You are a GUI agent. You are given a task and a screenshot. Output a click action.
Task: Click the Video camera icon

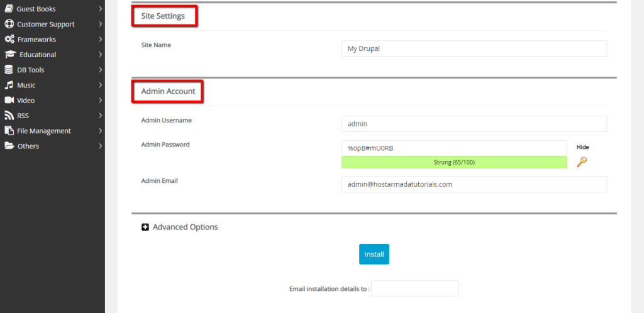[9, 100]
